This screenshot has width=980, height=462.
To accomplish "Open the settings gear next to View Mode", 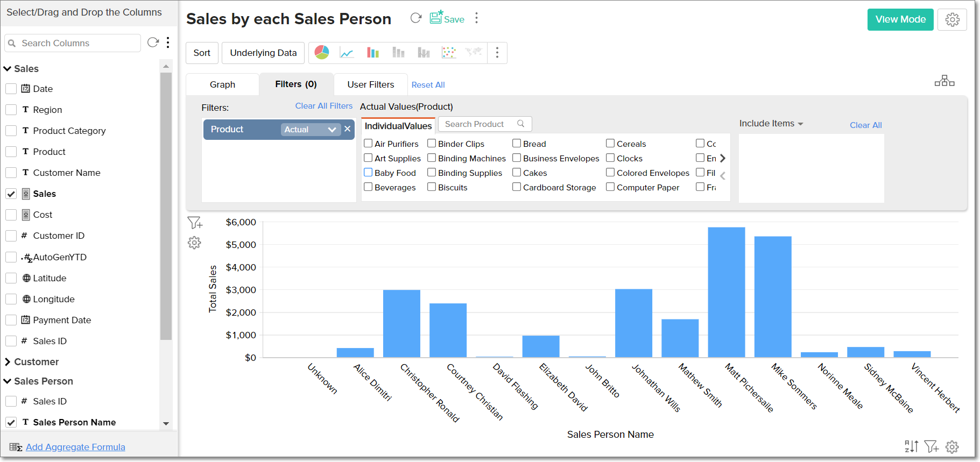I will point(952,20).
